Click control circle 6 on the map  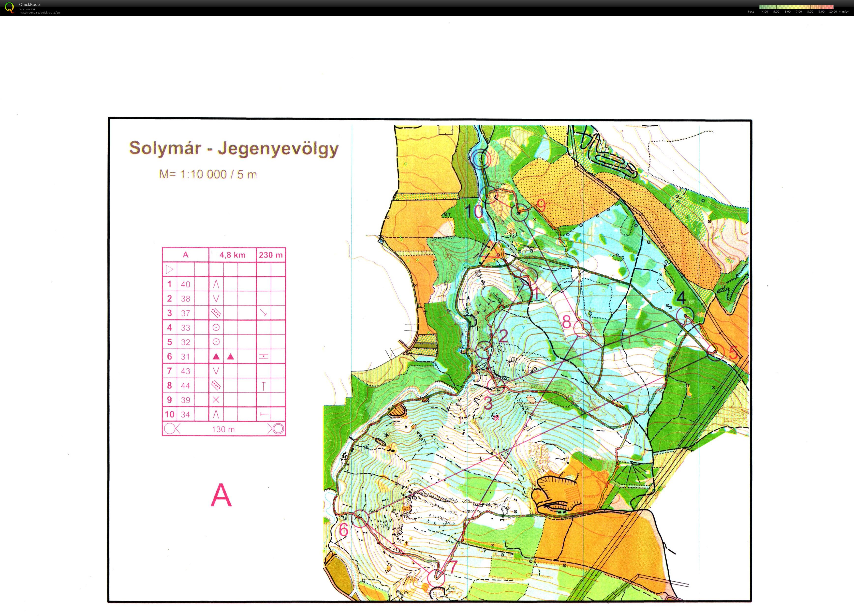tap(361, 518)
